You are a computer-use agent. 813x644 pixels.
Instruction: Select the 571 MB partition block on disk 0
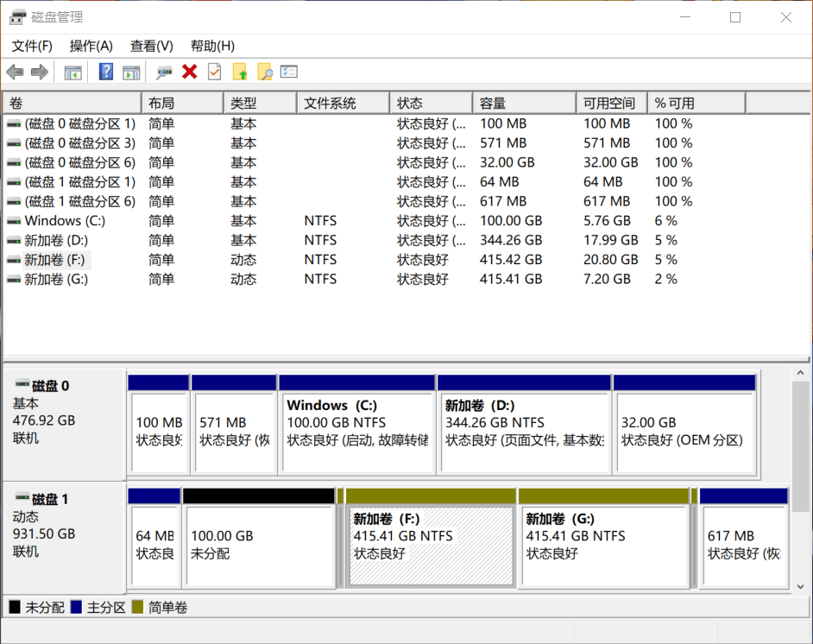coord(234,424)
